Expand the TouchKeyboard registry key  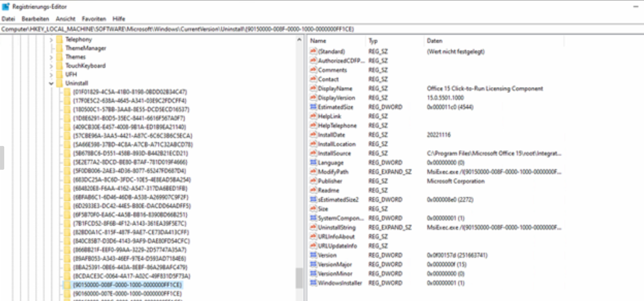51,66
